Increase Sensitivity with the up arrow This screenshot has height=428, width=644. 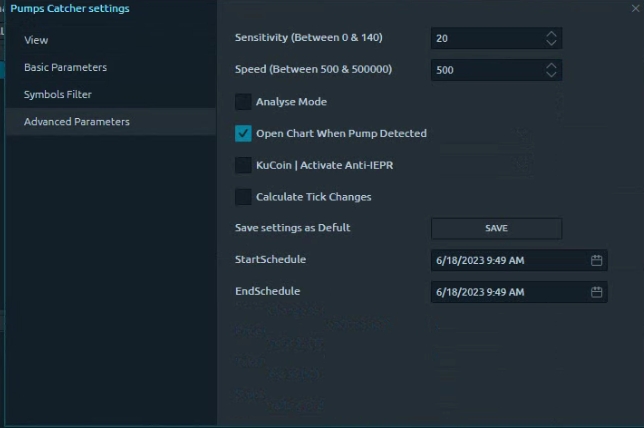(x=551, y=33)
